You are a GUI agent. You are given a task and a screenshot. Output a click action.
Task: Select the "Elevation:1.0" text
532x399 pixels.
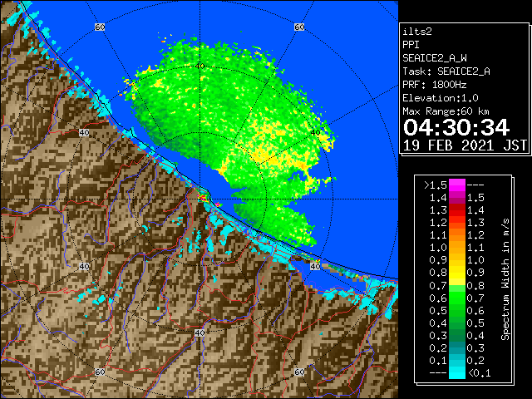[441, 98]
